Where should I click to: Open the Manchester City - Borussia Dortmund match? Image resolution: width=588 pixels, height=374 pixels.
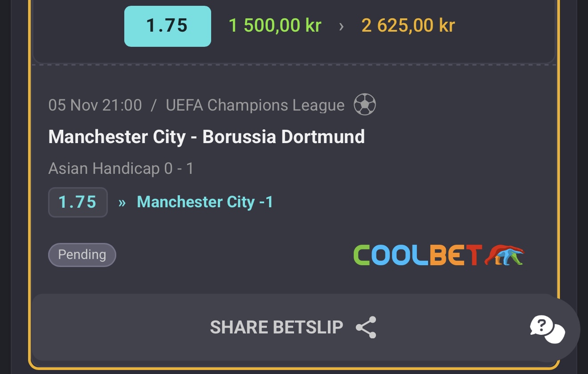click(206, 136)
